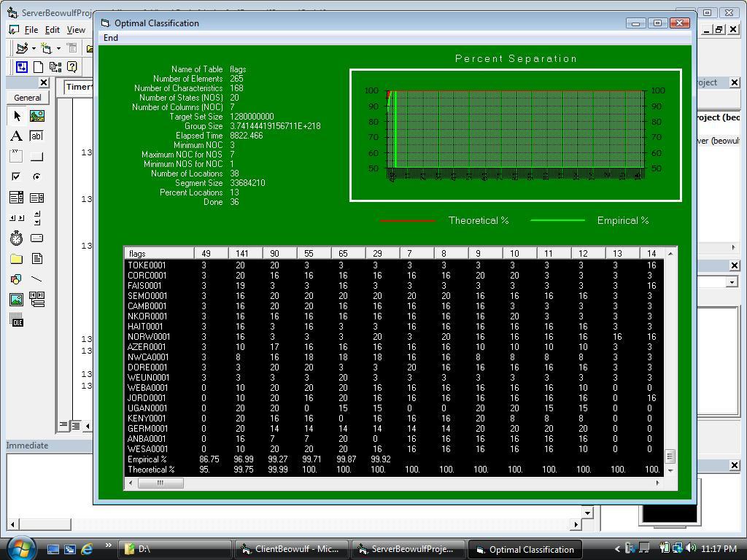The image size is (747, 560).
Task: Select the vertical scroll bar tool
Action: point(36,217)
